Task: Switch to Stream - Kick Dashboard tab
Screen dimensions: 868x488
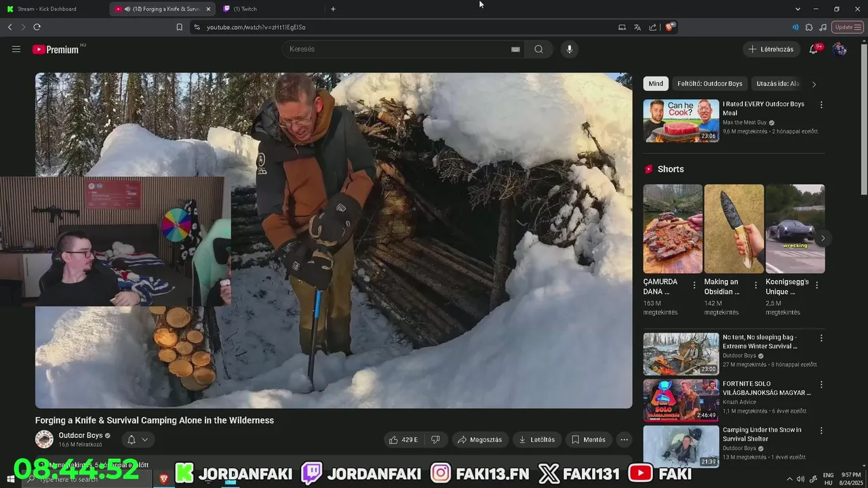Action: [x=52, y=9]
